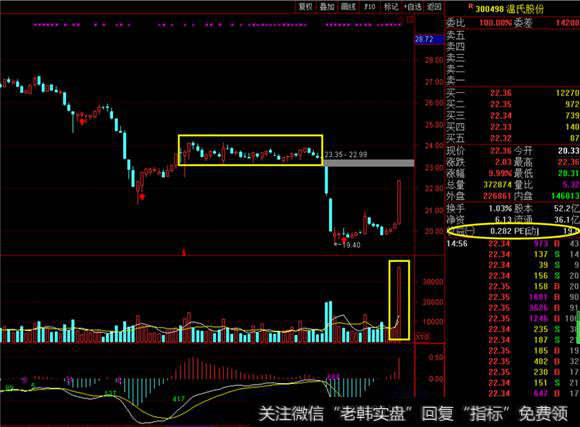Viewport: 580px width, 427px height.
Task: Click the tall red volume bar in yellow box
Action: coord(399,303)
